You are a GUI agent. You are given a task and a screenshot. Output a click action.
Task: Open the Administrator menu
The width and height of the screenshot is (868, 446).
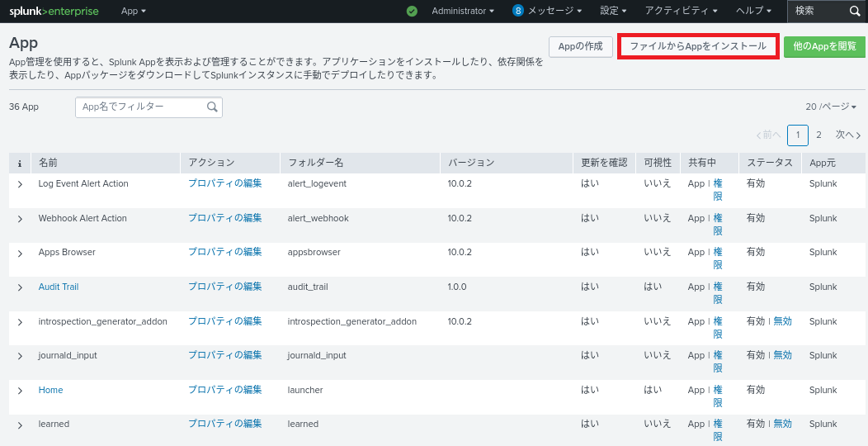pos(462,11)
